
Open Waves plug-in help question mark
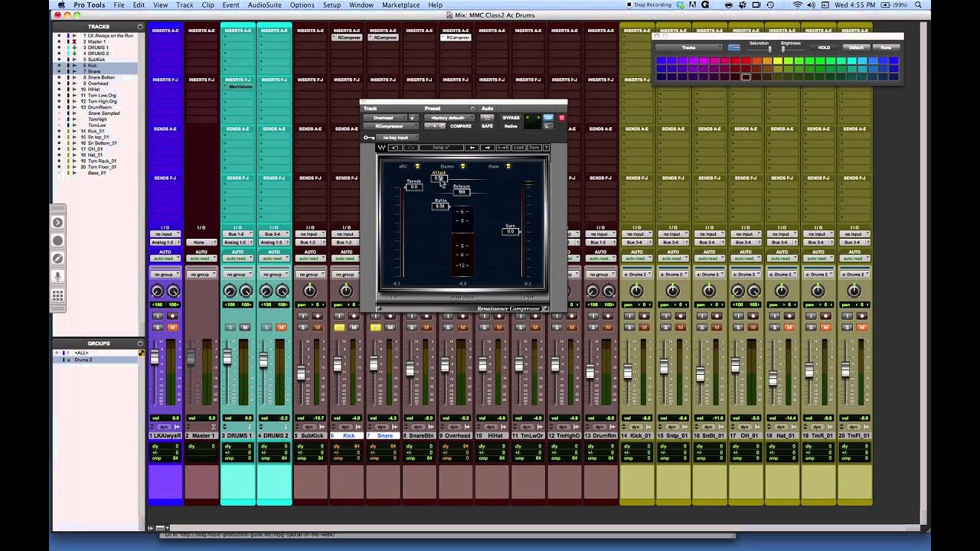546,148
